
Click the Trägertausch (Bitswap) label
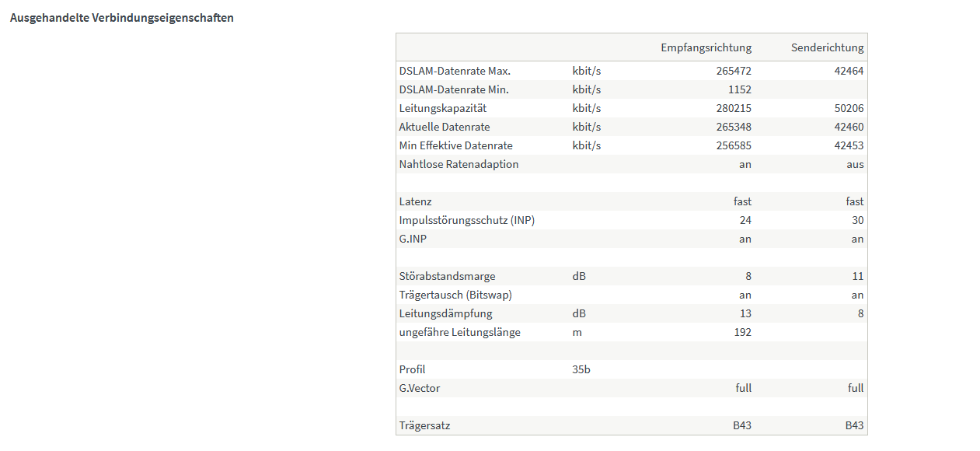(x=455, y=295)
